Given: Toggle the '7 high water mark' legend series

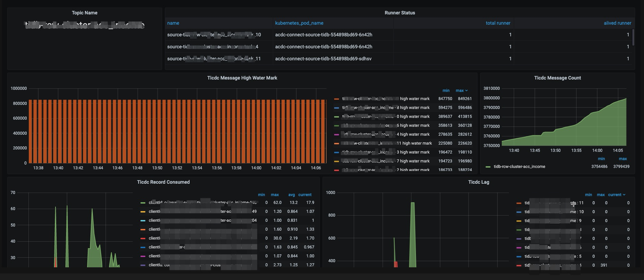Looking at the screenshot, I should 386,161.
